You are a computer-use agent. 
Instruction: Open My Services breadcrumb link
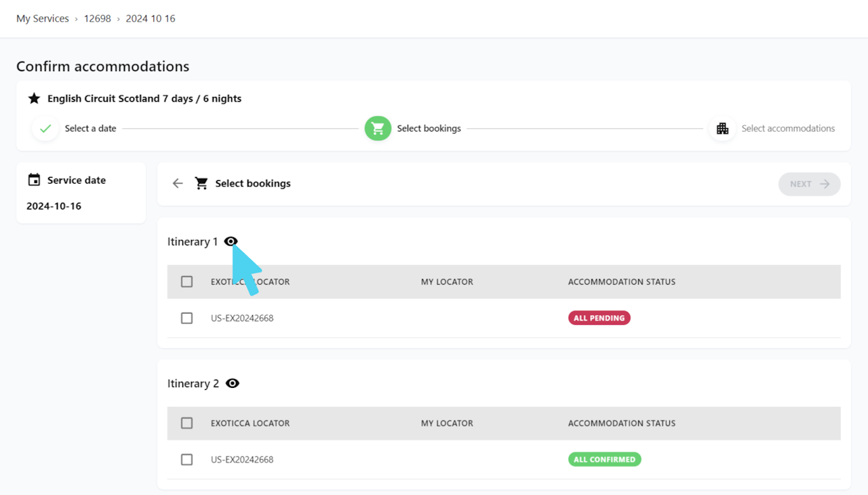point(43,19)
